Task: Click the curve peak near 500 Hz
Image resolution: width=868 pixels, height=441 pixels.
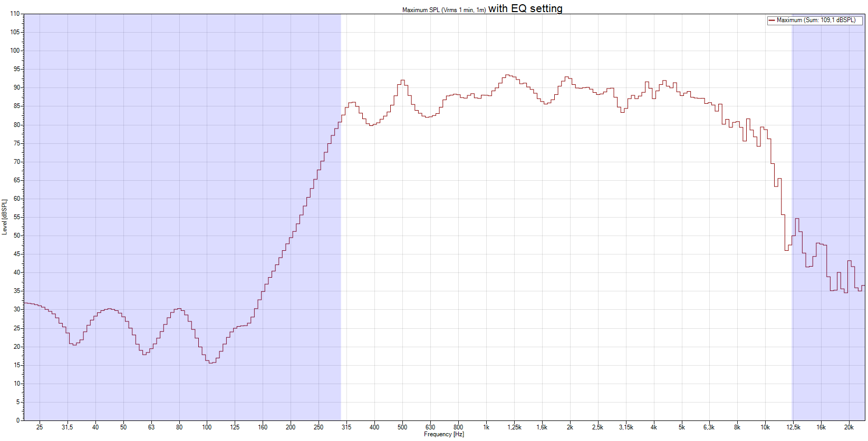Action: [402, 81]
